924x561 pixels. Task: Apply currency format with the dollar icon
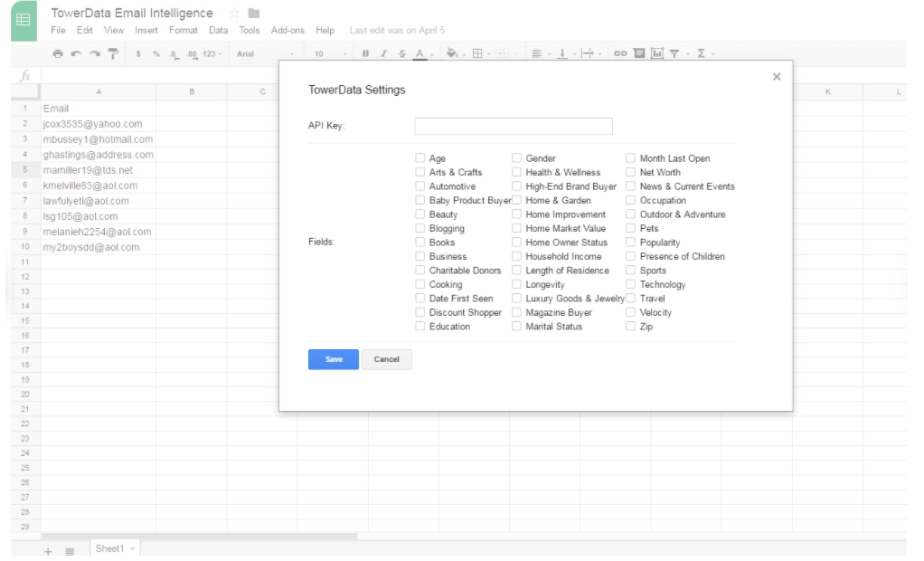(x=137, y=53)
